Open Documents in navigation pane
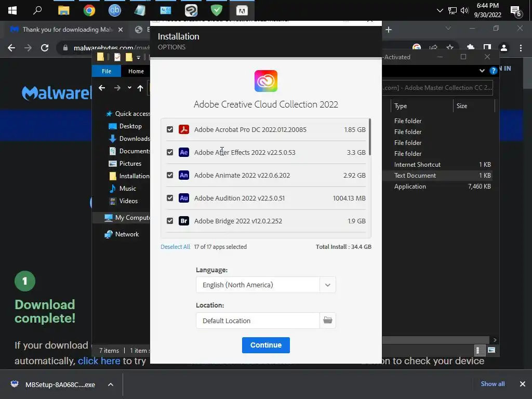532x399 pixels. 129,151
